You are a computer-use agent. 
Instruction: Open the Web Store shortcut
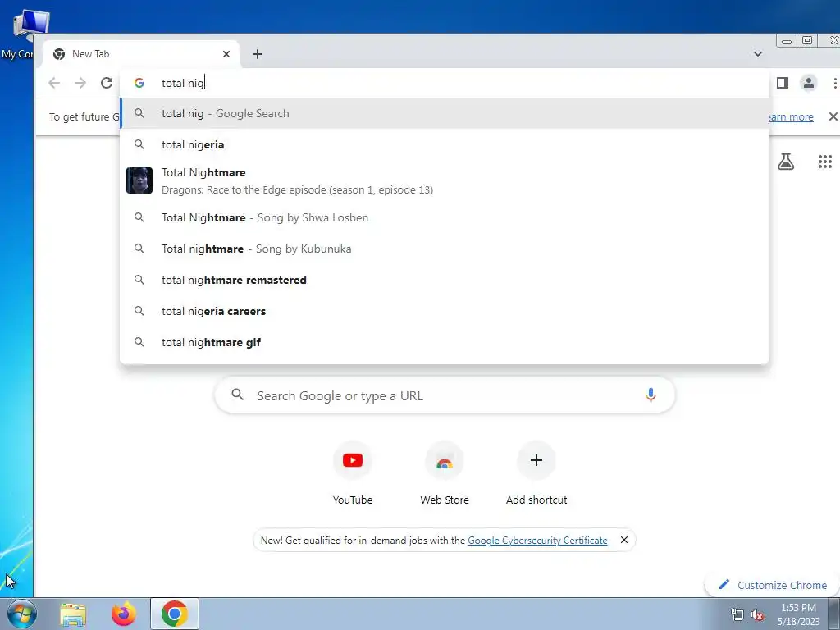point(444,473)
